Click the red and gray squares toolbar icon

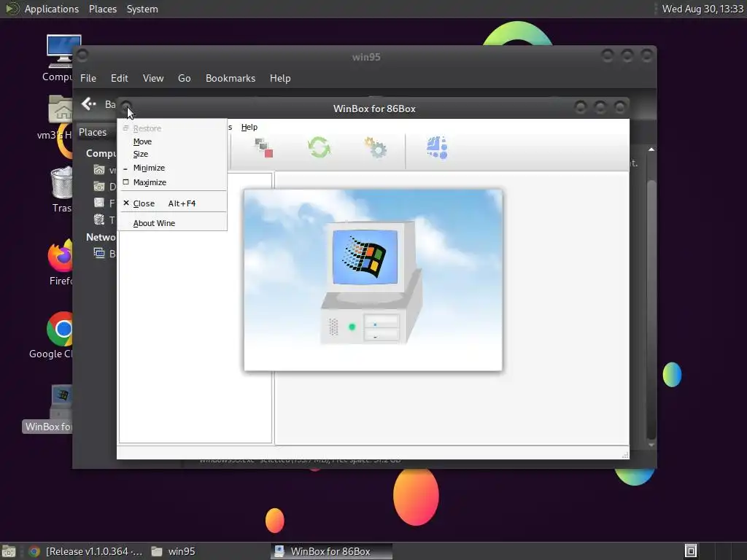(263, 147)
